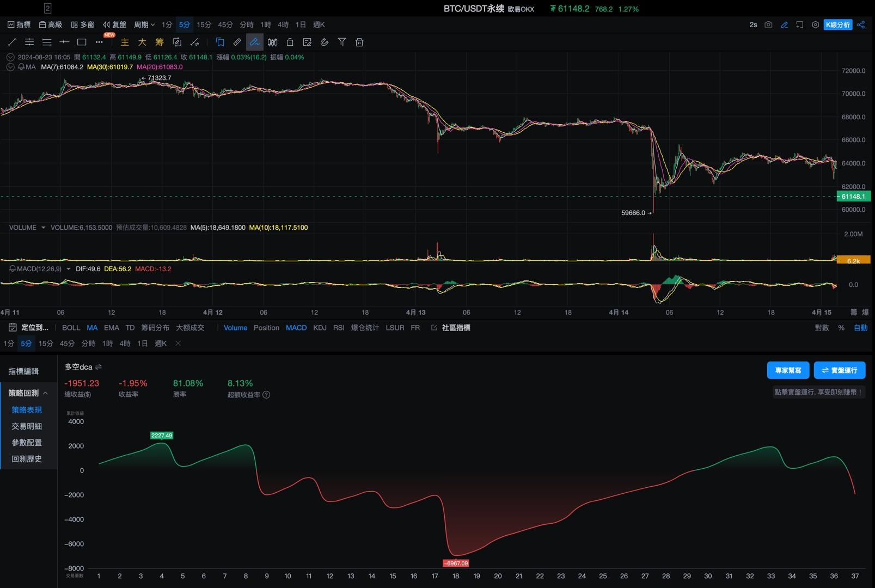Open the 多窗 multi-window layout
This screenshot has width=875, height=588.
coord(83,24)
